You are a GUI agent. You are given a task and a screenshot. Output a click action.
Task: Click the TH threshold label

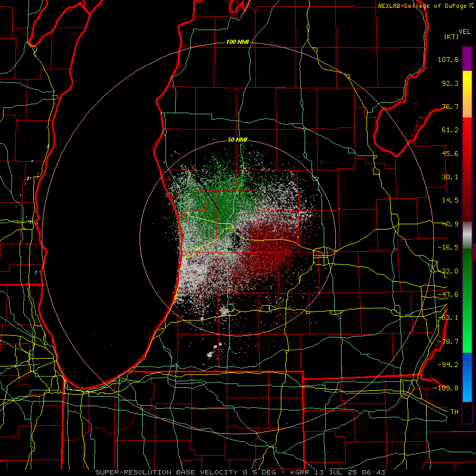point(454,411)
